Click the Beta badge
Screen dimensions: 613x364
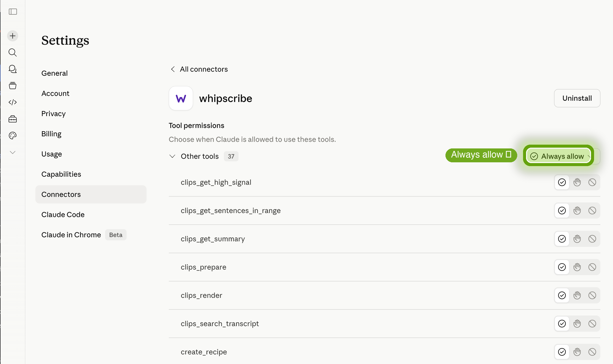[116, 235]
